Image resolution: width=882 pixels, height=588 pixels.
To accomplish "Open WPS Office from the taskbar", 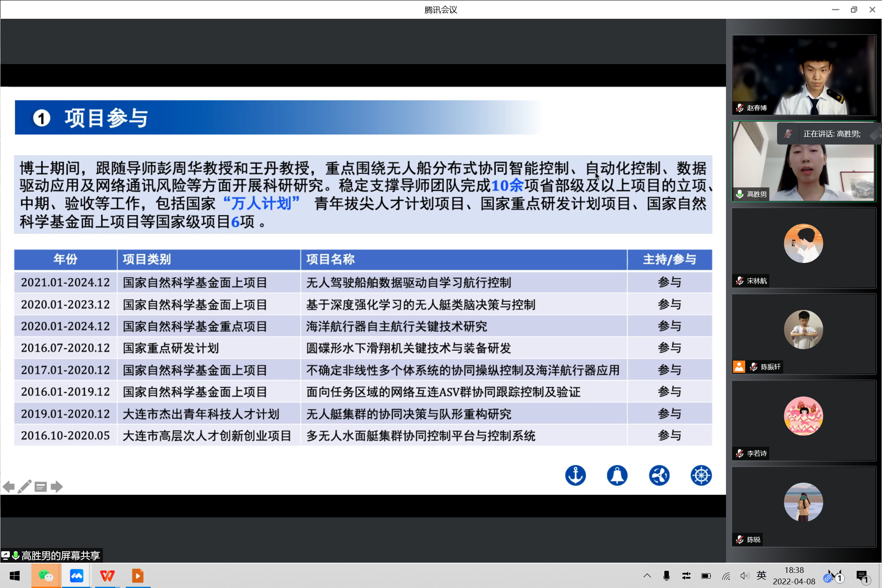I will [107, 576].
